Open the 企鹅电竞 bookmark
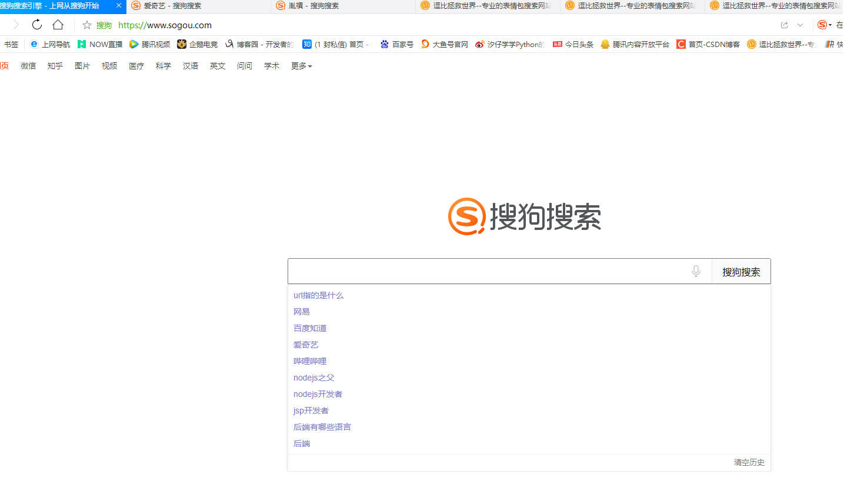844x504 pixels. [x=198, y=44]
